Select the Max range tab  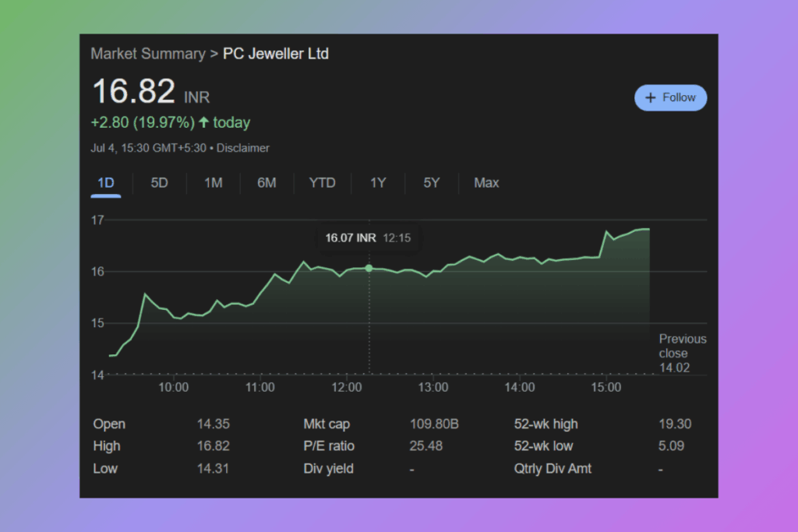[486, 183]
